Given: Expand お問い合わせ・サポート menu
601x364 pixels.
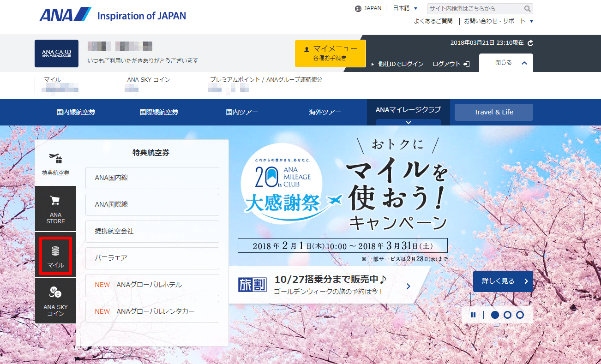Looking at the screenshot, I should coord(499,21).
